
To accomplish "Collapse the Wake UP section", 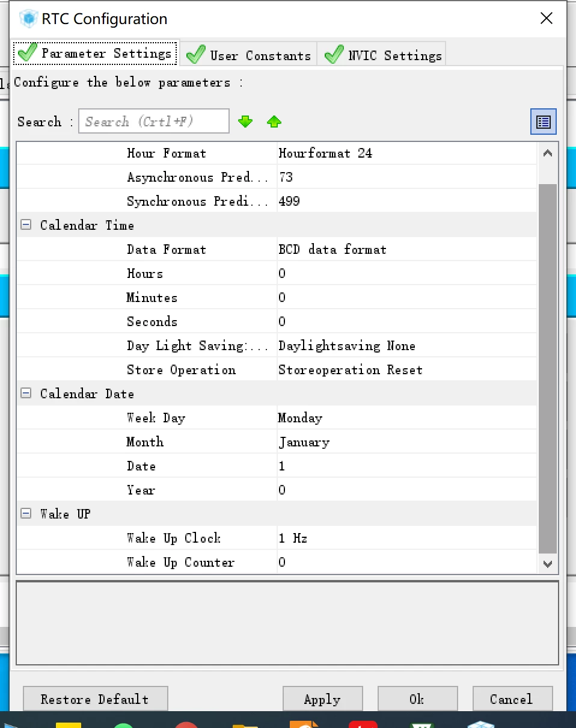I will click(26, 514).
